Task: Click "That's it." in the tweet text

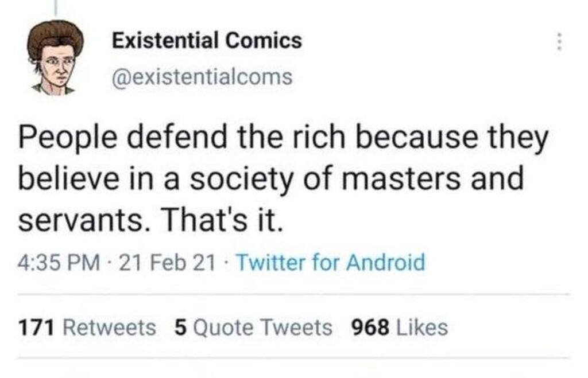Action: pos(221,221)
